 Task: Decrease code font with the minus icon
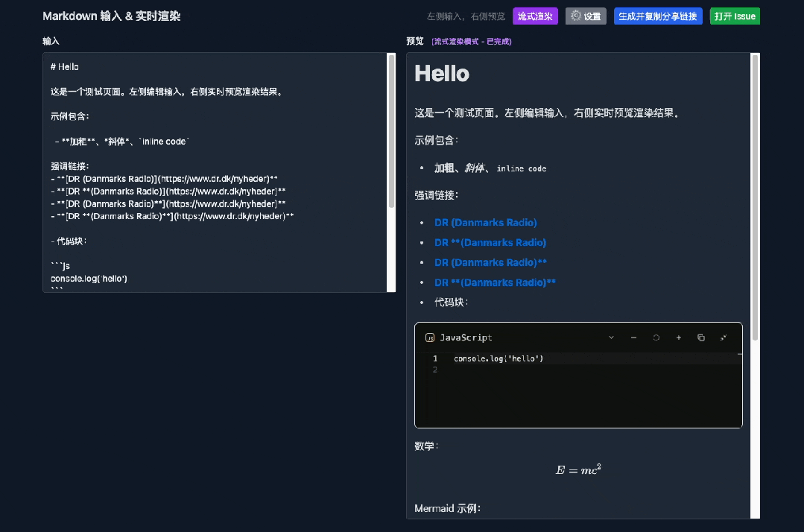(633, 338)
